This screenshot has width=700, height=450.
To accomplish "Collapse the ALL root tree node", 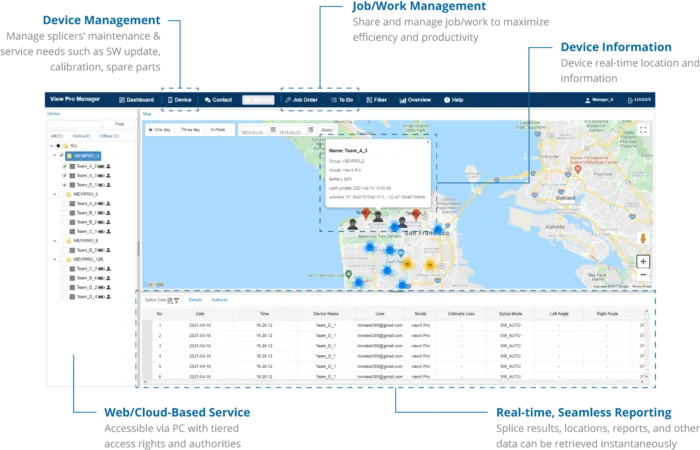I will (51, 146).
